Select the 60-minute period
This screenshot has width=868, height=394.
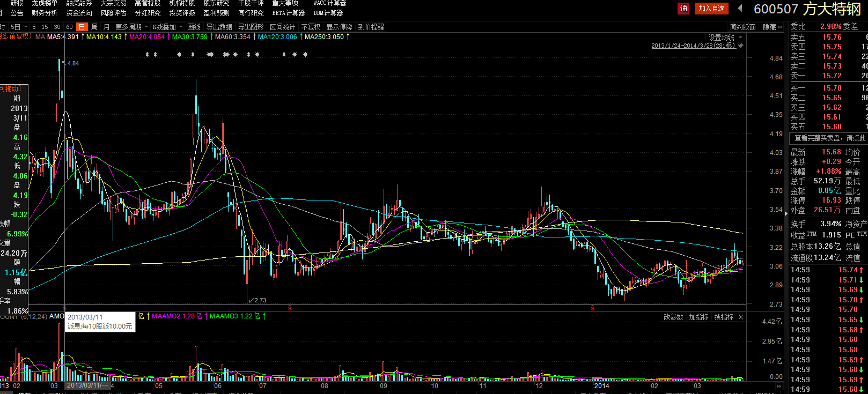pyautogui.click(x=69, y=27)
